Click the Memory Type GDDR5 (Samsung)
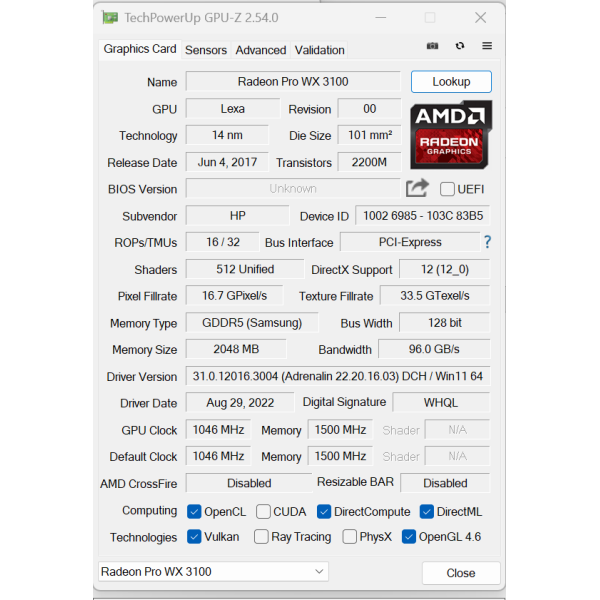This screenshot has width=600, height=600. [252, 323]
